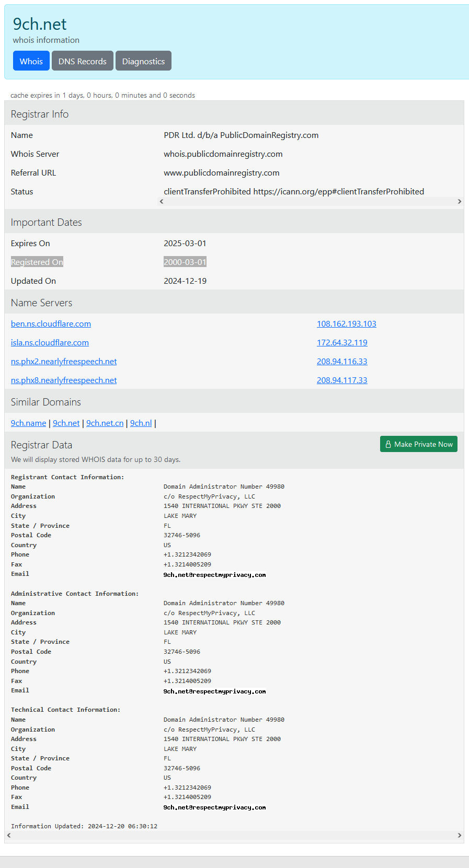469x868 pixels.
Task: Click right arrow of Registrar Data scrollbar
Action: point(460,835)
